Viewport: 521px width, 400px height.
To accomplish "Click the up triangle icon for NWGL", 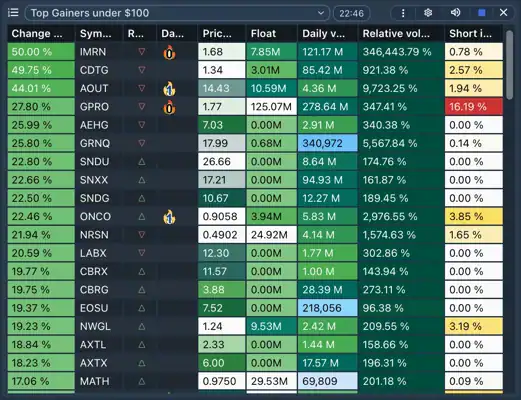I will click(142, 326).
